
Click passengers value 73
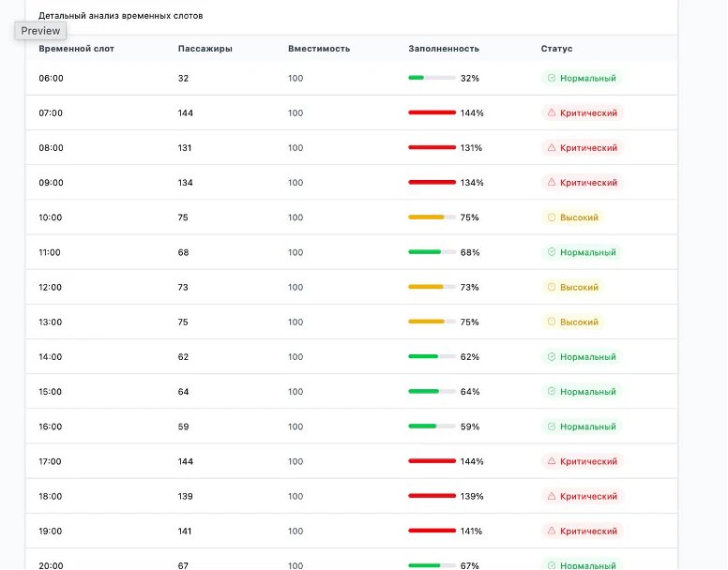coord(183,287)
